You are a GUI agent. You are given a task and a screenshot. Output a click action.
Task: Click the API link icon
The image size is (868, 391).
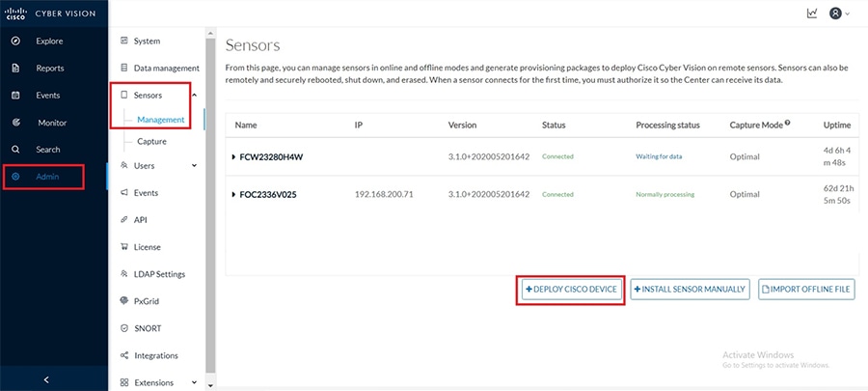[x=124, y=220]
